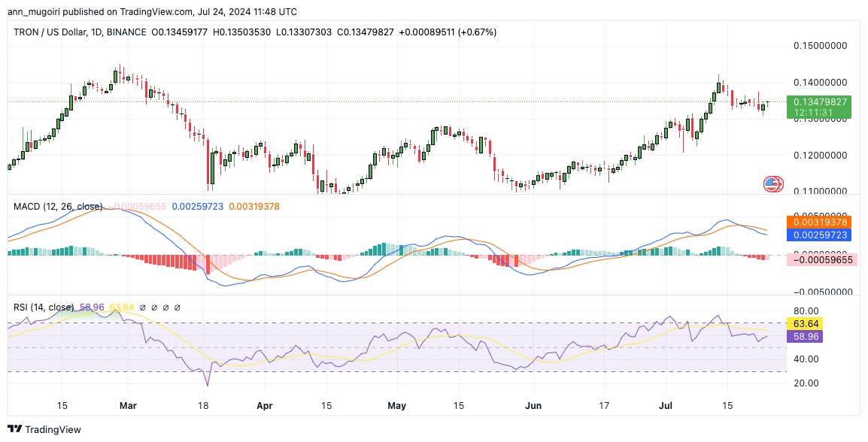868x442 pixels.
Task: Click the first null symbol in RSI legend
Action: [142, 307]
